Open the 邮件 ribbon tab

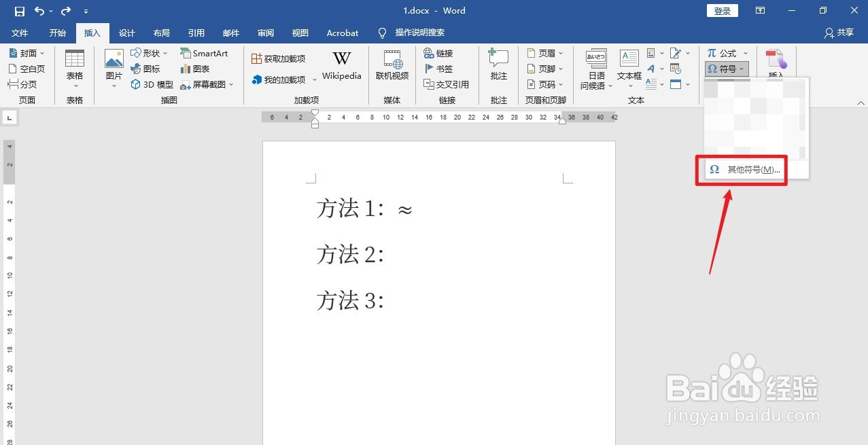pos(230,32)
